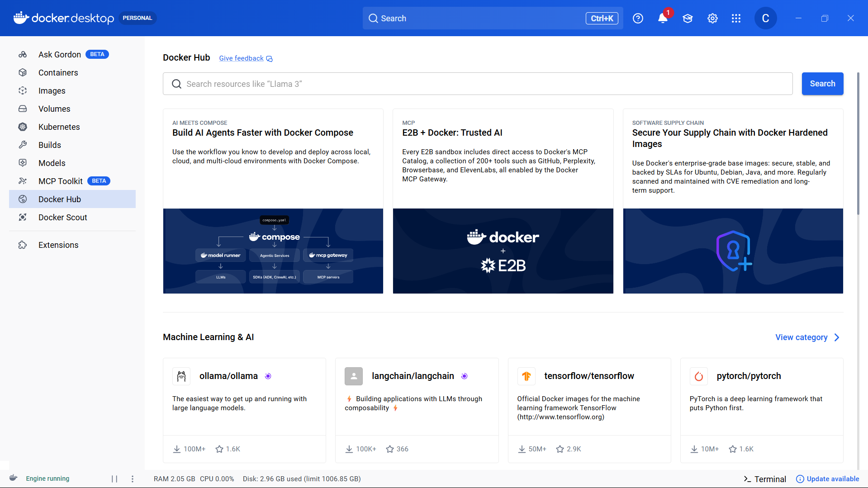Open the tensorflow/tensorflow card title
This screenshot has height=488, width=868.
pos(589,376)
